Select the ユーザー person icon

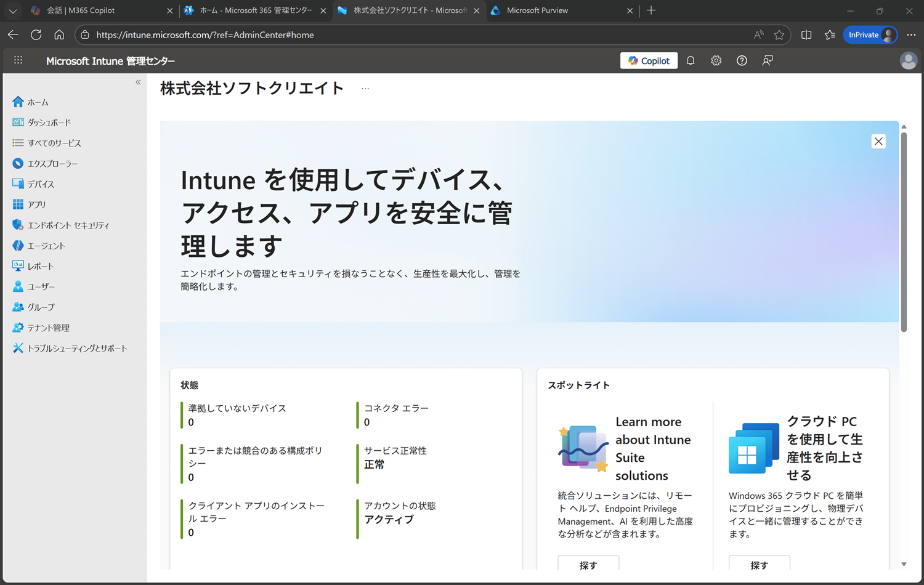(18, 286)
